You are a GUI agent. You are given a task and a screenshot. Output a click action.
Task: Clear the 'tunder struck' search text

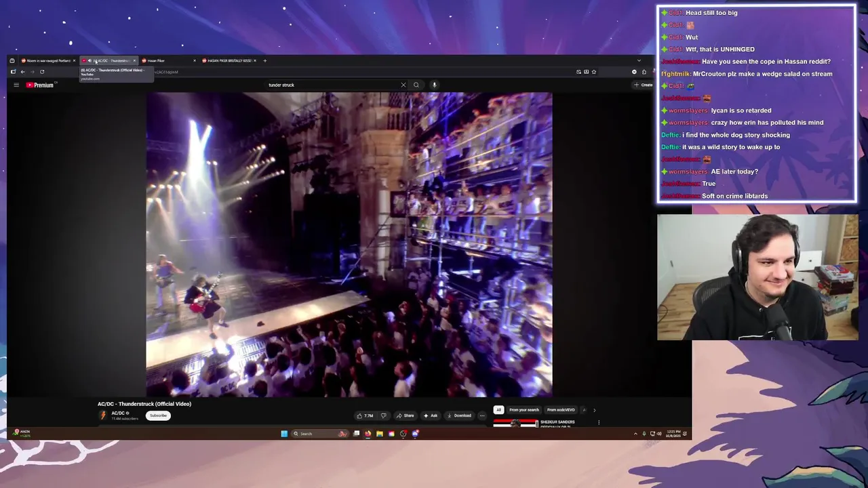point(403,85)
